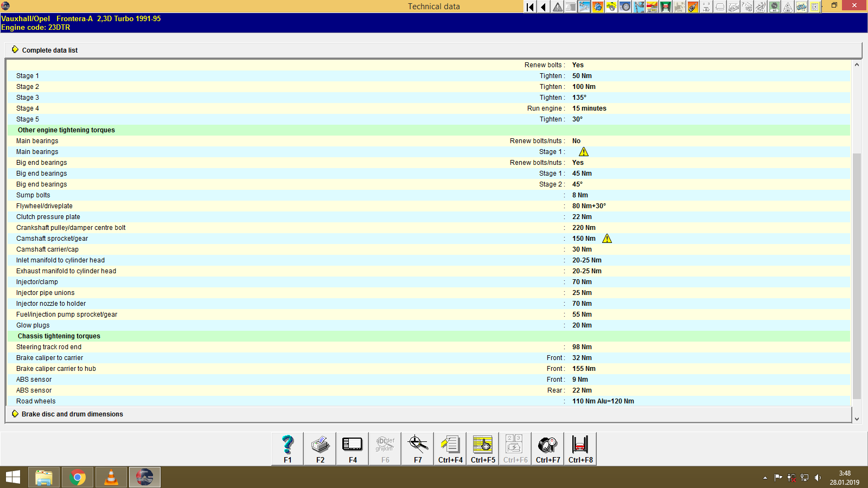Navigate back with the left arrow button

(543, 7)
